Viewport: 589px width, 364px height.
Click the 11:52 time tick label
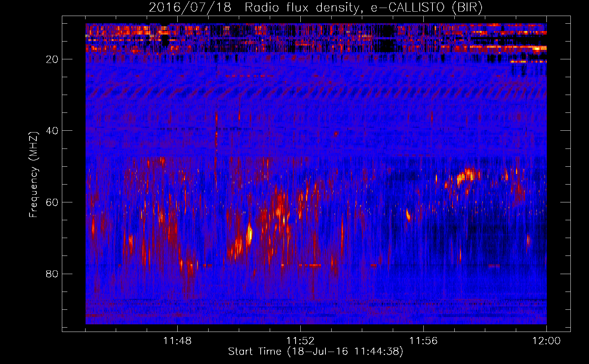300,341
